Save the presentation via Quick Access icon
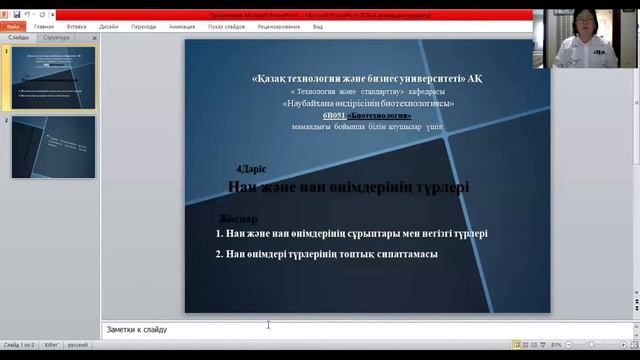This screenshot has height=360, width=640. tap(17, 15)
